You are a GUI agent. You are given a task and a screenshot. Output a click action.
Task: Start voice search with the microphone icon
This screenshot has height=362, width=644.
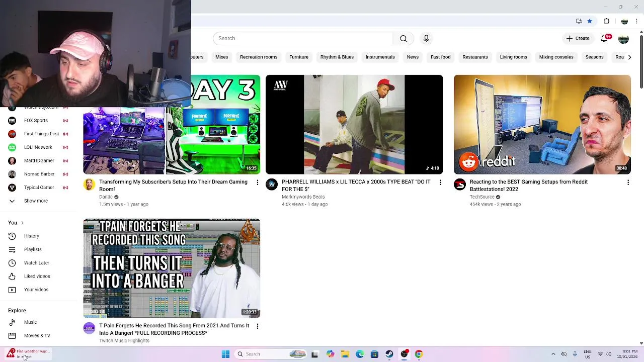(426, 38)
